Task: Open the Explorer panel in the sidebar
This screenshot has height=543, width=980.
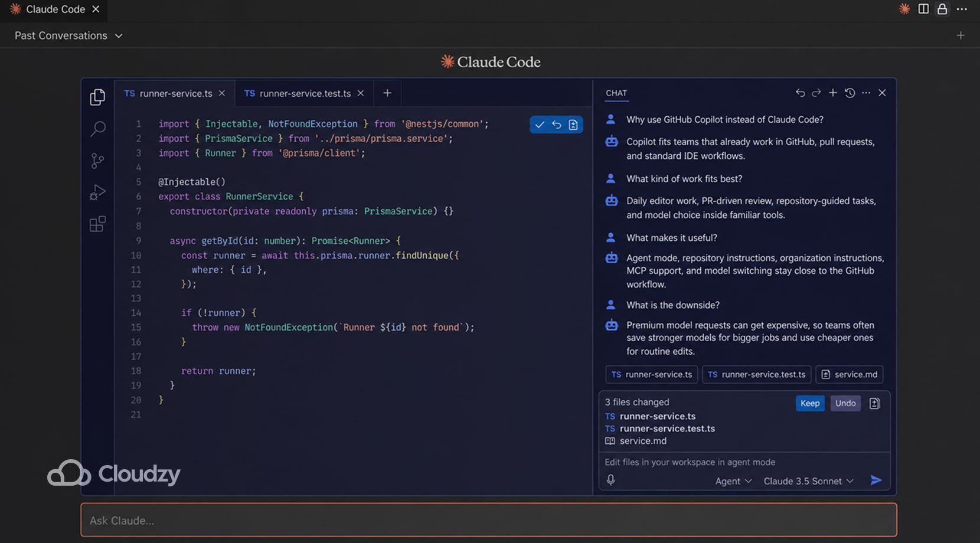Action: click(x=97, y=97)
